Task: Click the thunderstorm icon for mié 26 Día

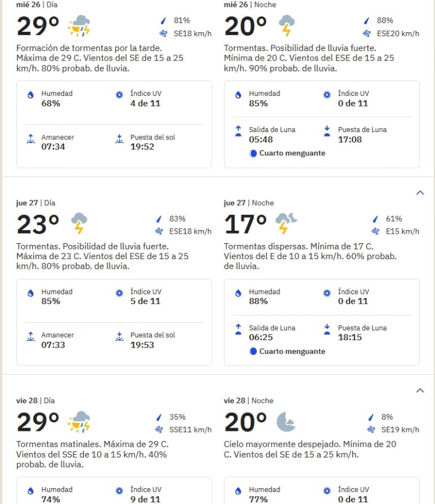Action: coord(79,26)
